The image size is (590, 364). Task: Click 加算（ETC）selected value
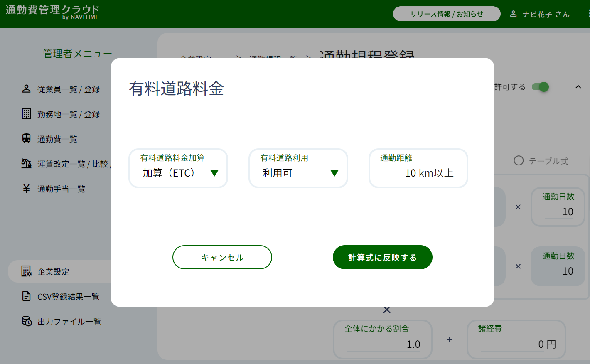[x=169, y=173]
